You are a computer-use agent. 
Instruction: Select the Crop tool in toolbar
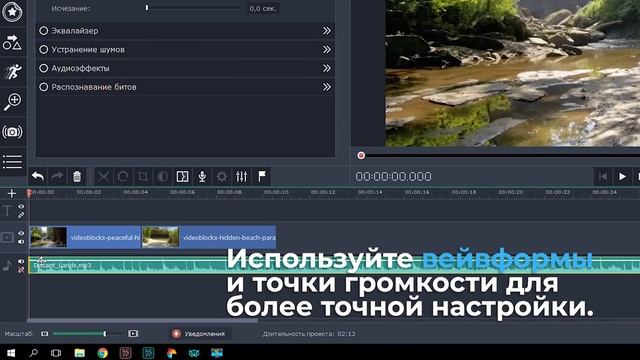coord(142,176)
